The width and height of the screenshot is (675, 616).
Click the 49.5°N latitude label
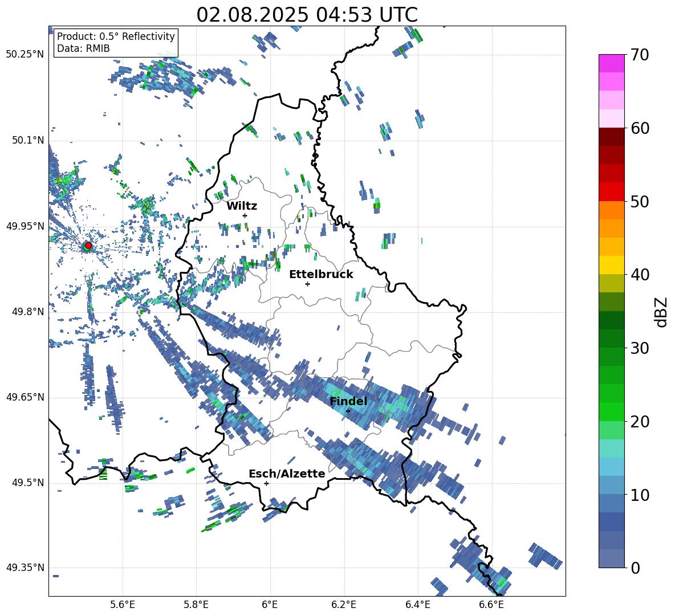28,483
